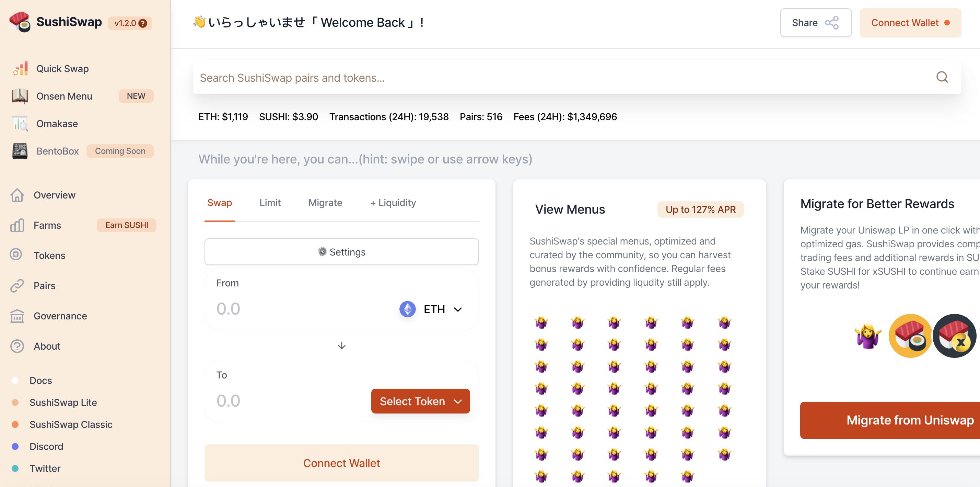This screenshot has width=980, height=487.
Task: Click the Up to 127% APR badge
Action: click(700, 209)
